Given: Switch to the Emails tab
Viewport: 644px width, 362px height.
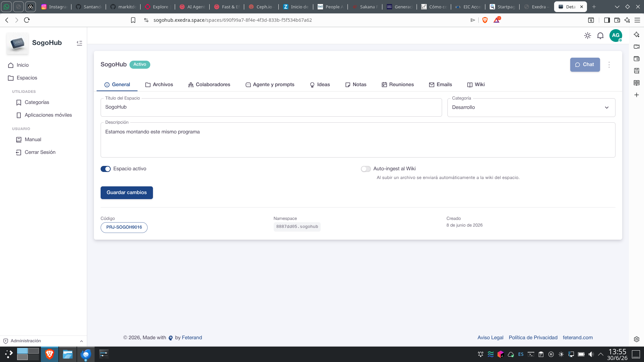Looking at the screenshot, I should point(440,84).
